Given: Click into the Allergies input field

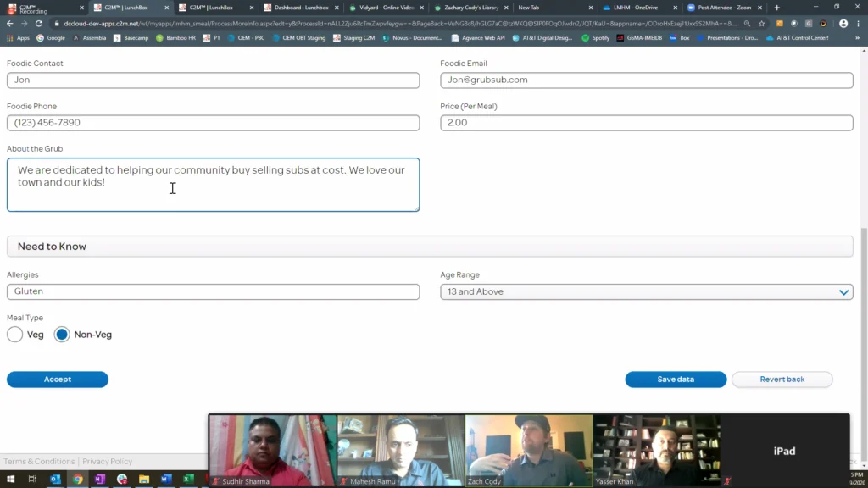Looking at the screenshot, I should click(213, 291).
